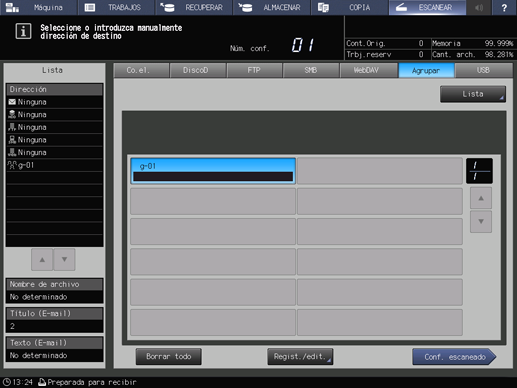
Task: Click the e-mail envelope icon in Dirección list
Action: click(12, 102)
